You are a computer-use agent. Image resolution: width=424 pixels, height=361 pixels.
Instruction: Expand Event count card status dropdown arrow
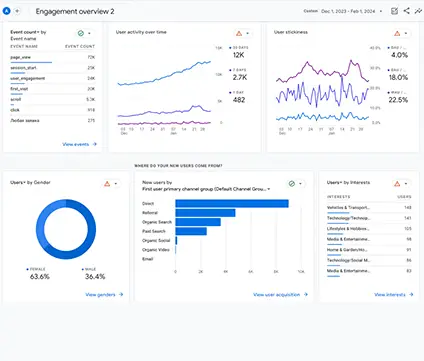coord(89,33)
